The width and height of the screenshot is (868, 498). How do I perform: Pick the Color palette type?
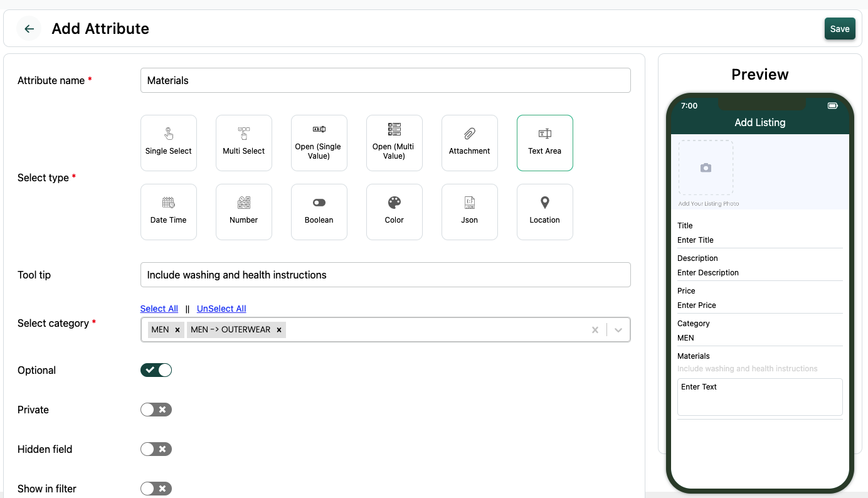394,212
